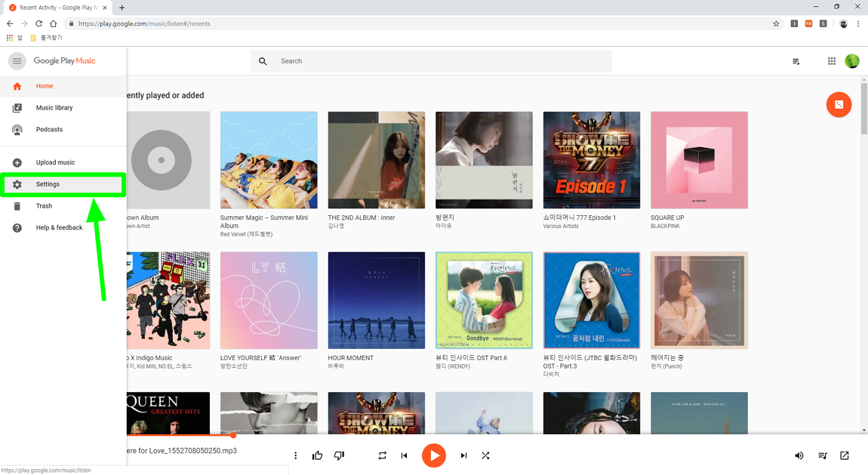This screenshot has height=475, width=868.
Task: Open the 즐겨찾기 bookmarks folder
Action: coord(47,38)
